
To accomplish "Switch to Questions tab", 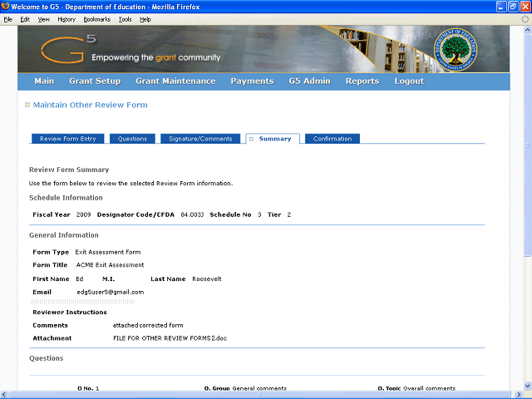I will pyautogui.click(x=132, y=139).
